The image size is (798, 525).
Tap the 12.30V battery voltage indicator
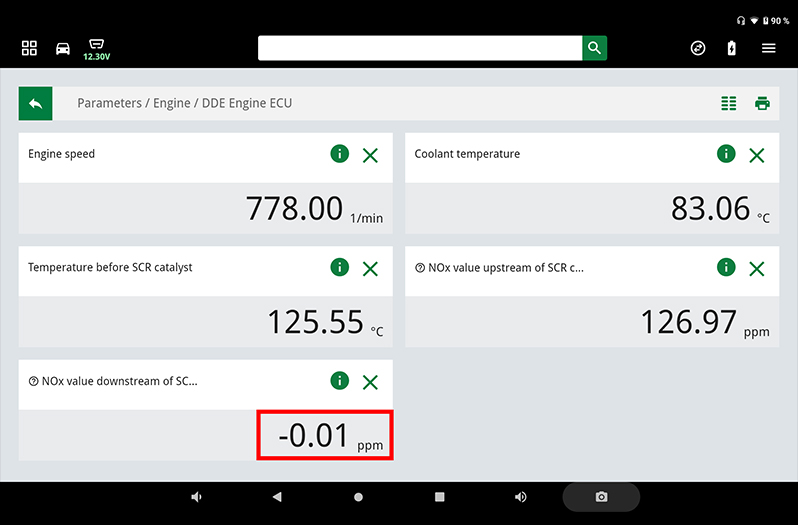(x=96, y=50)
